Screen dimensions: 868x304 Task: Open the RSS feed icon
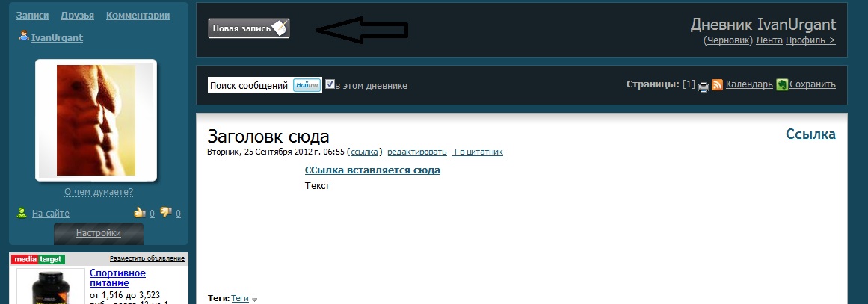coord(718,85)
